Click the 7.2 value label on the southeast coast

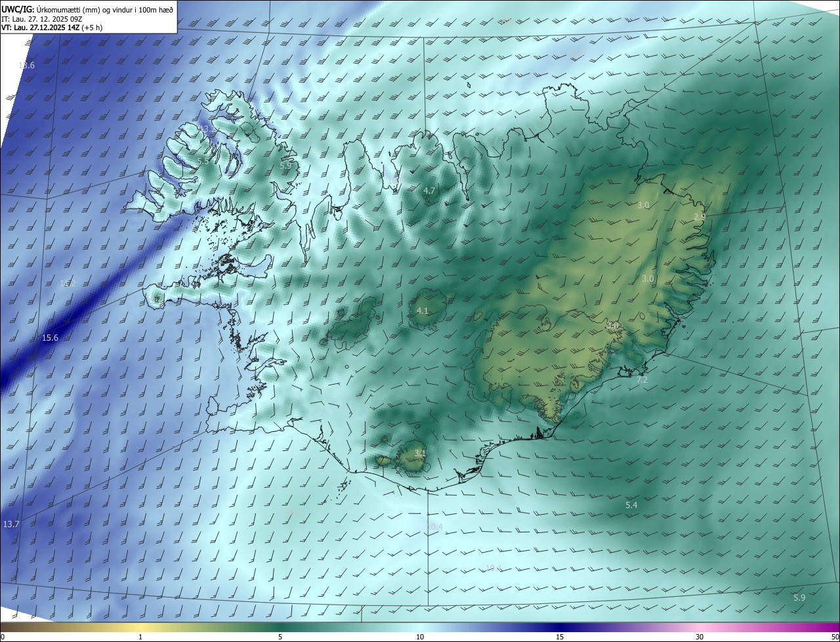pos(642,379)
